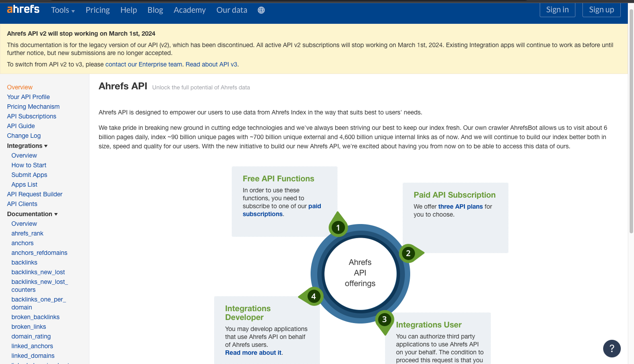Open backlinks_new_lost_counters documentation

(40, 286)
